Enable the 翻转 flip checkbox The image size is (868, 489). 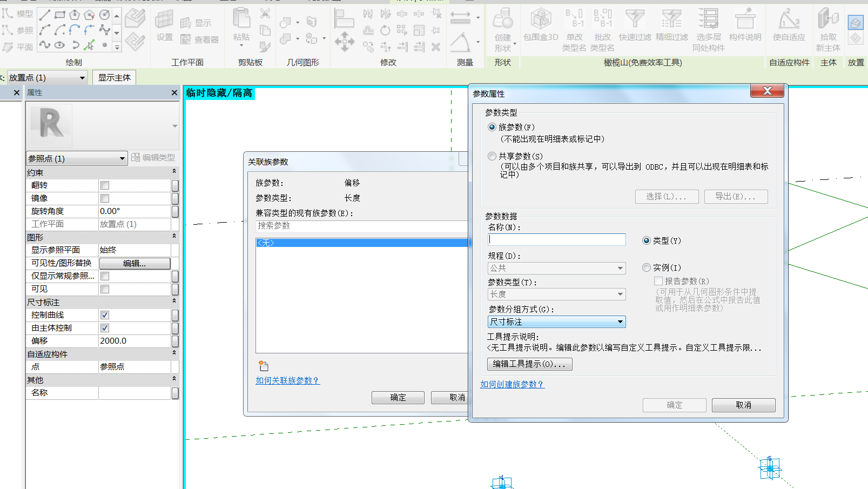105,185
